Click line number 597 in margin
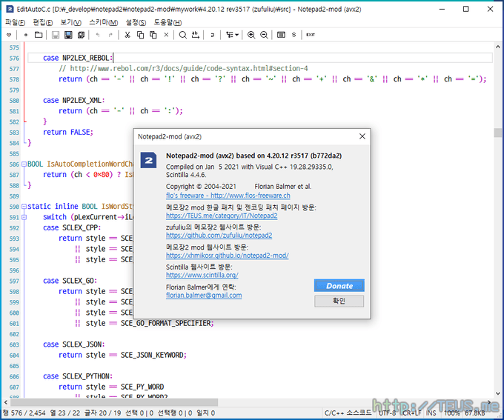Viewport: 504px width, 420px height. pos(14,281)
